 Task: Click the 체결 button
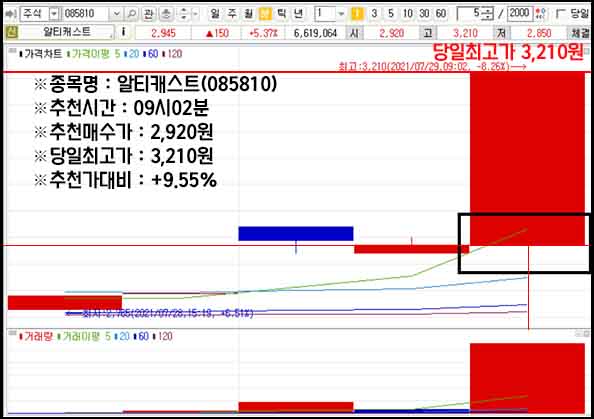point(580,33)
